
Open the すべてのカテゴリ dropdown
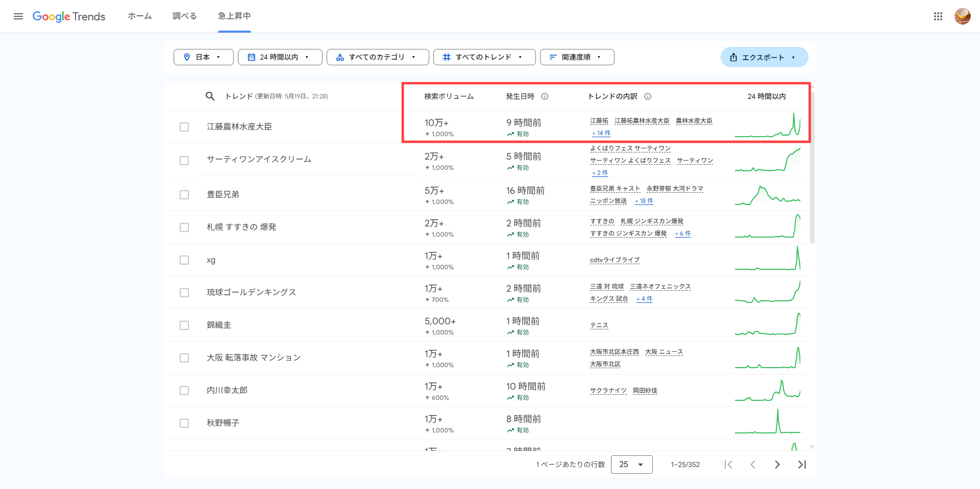378,57
